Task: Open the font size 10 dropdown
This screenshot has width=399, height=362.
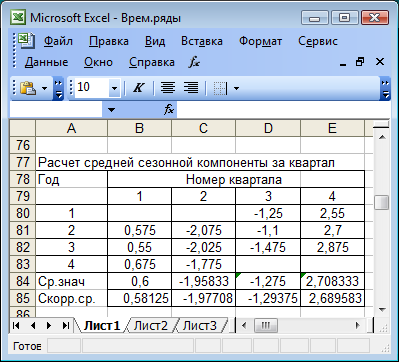Action: point(114,89)
